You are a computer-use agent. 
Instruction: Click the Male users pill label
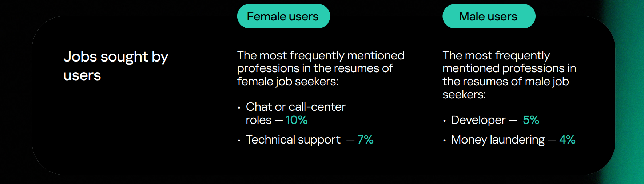(488, 16)
